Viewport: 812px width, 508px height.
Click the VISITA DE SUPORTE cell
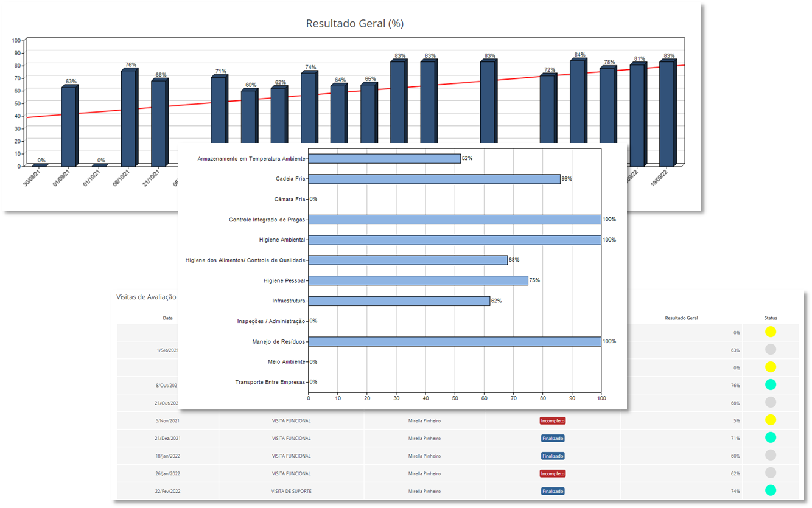pos(291,491)
